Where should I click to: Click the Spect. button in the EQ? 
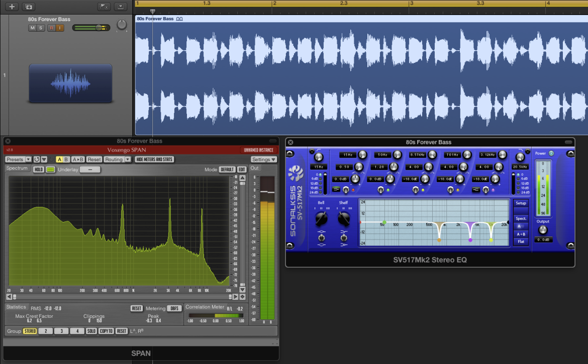521,219
